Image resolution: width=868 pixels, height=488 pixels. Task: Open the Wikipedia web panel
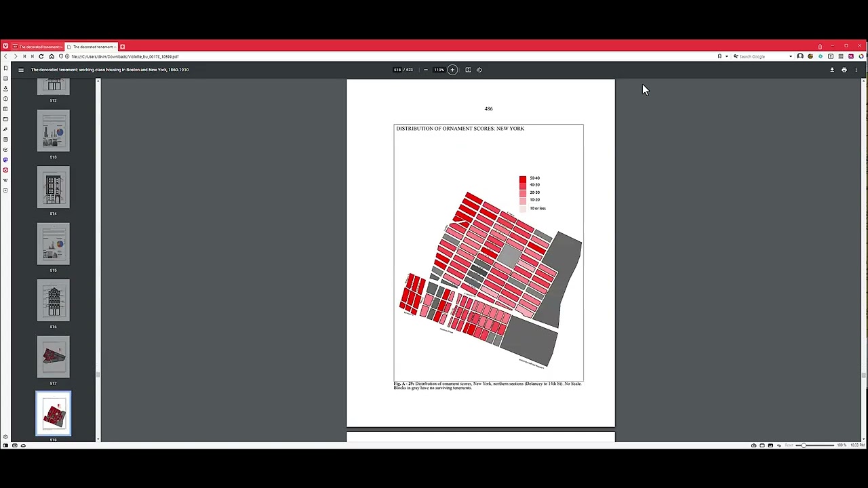(5, 180)
